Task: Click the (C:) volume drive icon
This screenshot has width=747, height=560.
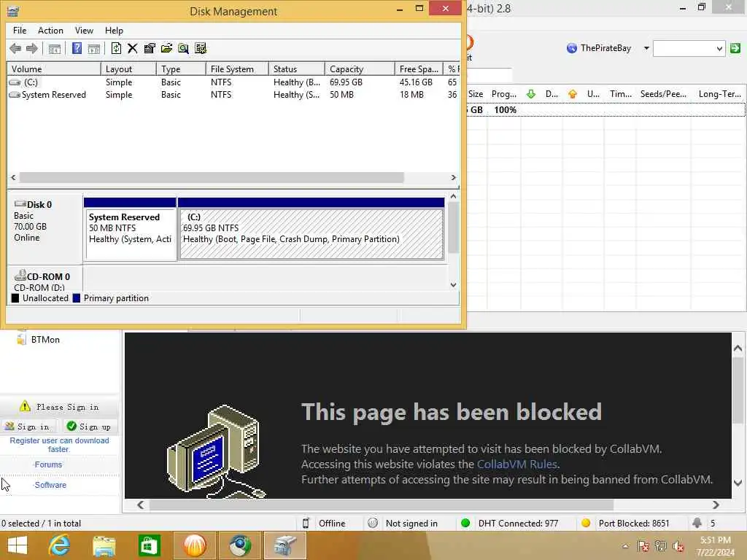Action: (15, 82)
